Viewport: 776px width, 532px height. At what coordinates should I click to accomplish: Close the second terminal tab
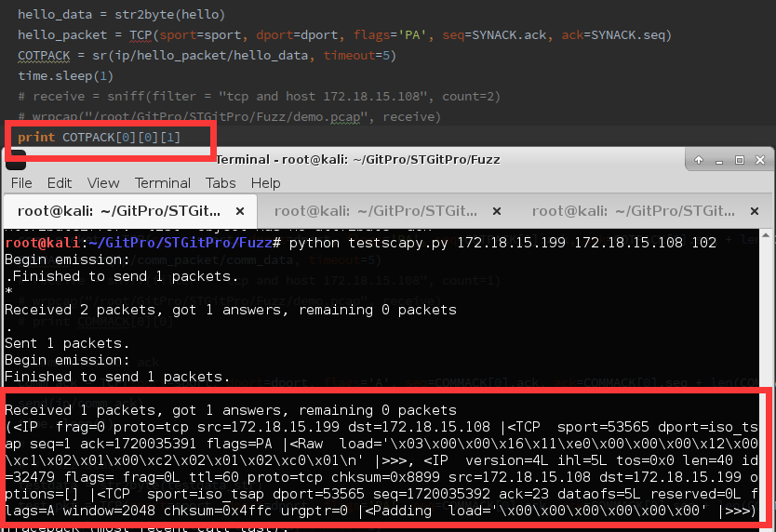[x=496, y=211]
